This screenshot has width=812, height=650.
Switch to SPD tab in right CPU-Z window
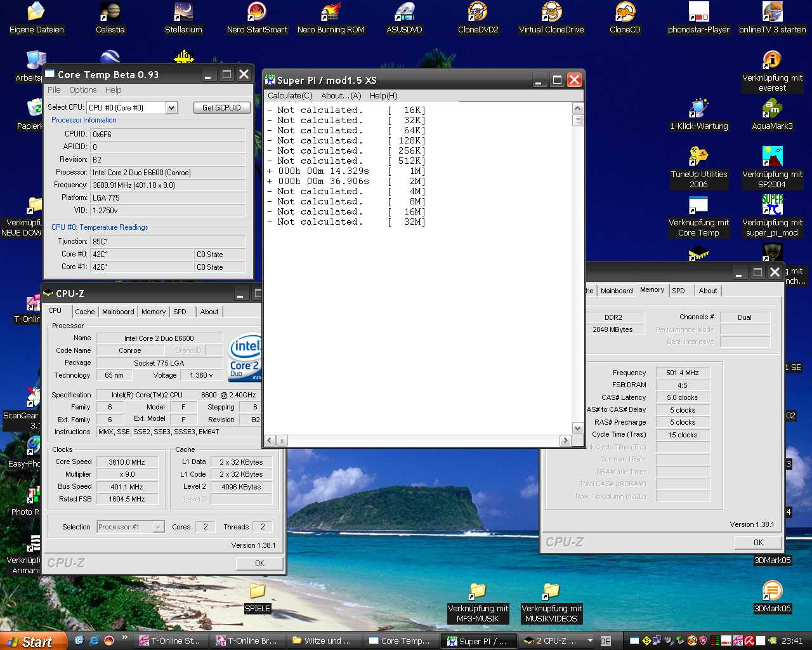click(679, 291)
